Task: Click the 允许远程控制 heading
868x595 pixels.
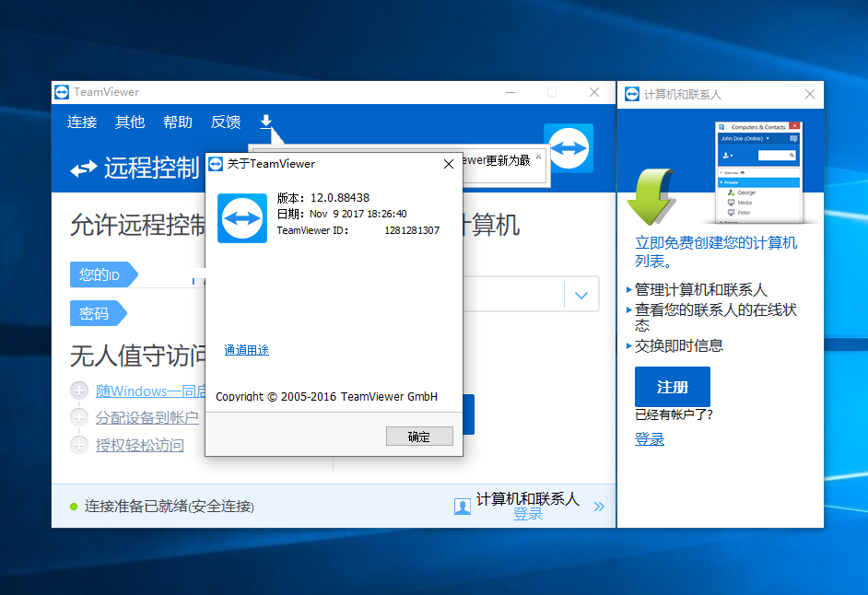Action: [x=138, y=225]
